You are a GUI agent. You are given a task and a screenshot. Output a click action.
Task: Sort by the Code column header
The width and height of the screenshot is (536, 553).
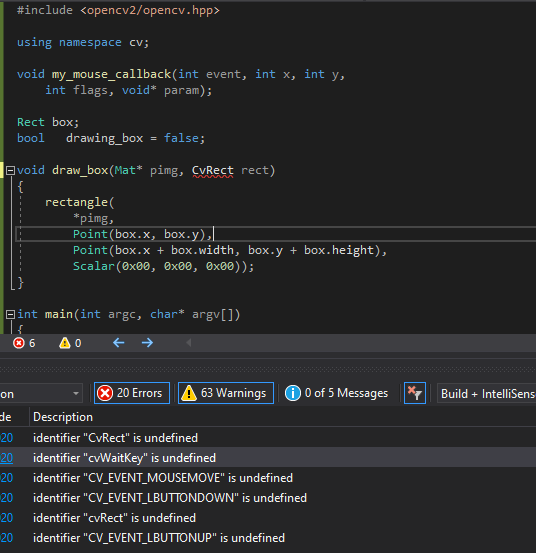click(6, 417)
